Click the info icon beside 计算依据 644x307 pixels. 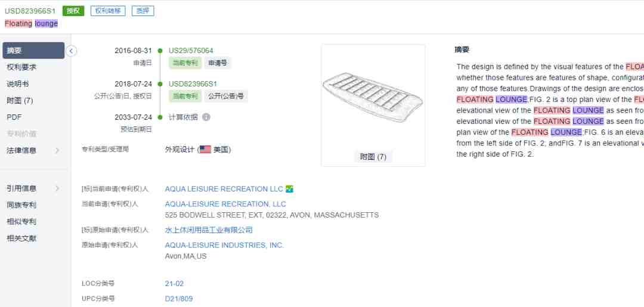pos(206,117)
